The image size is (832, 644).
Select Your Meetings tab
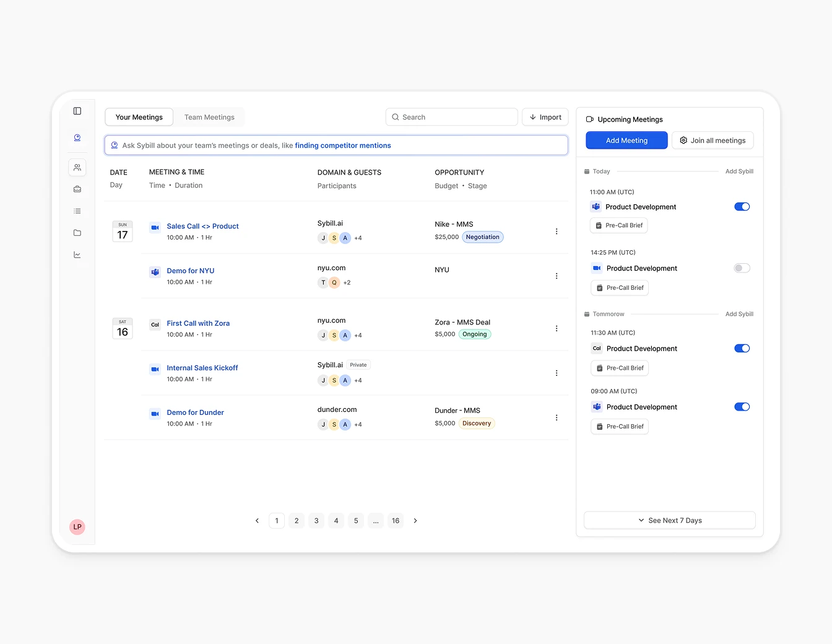[139, 117]
